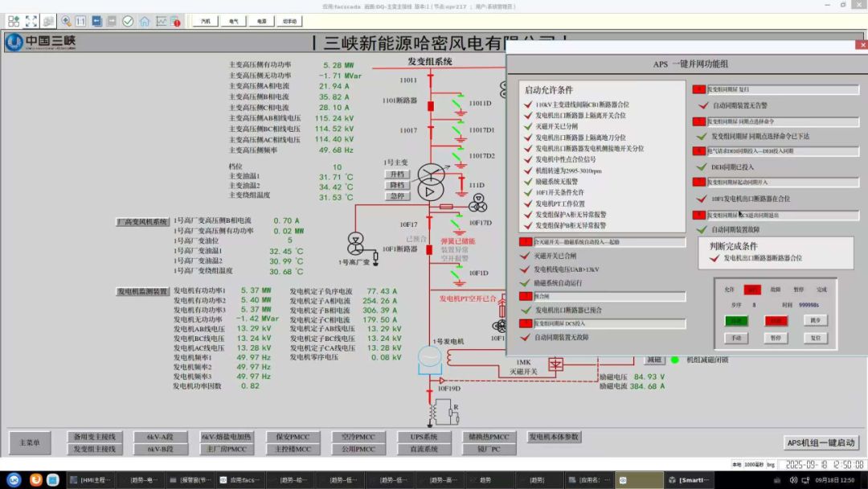868x489 pixels.
Task: Open the 6kV-A段 screen
Action: (x=160, y=437)
